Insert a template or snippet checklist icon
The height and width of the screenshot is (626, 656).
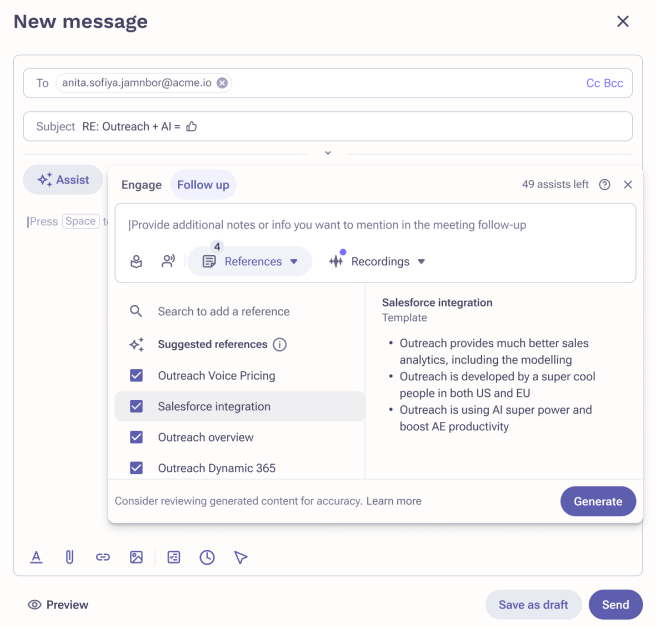pyautogui.click(x=174, y=557)
